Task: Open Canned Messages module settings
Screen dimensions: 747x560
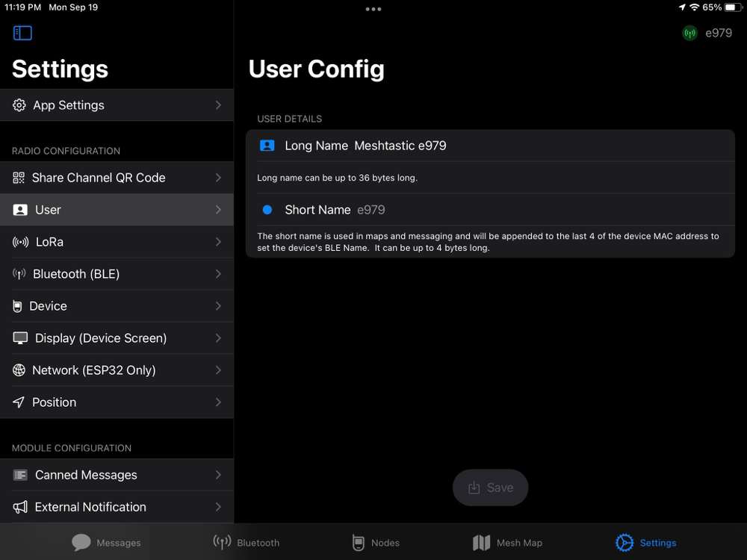Action: coord(117,475)
